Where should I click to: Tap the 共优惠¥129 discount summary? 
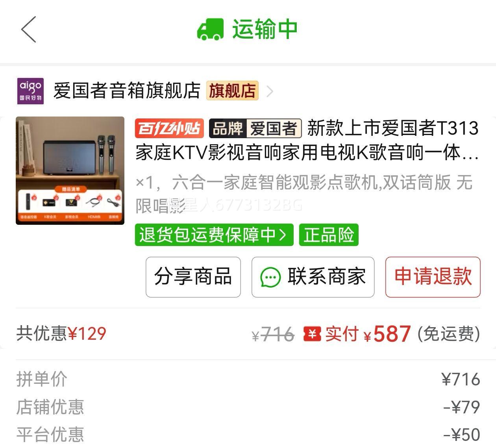pyautogui.click(x=61, y=333)
